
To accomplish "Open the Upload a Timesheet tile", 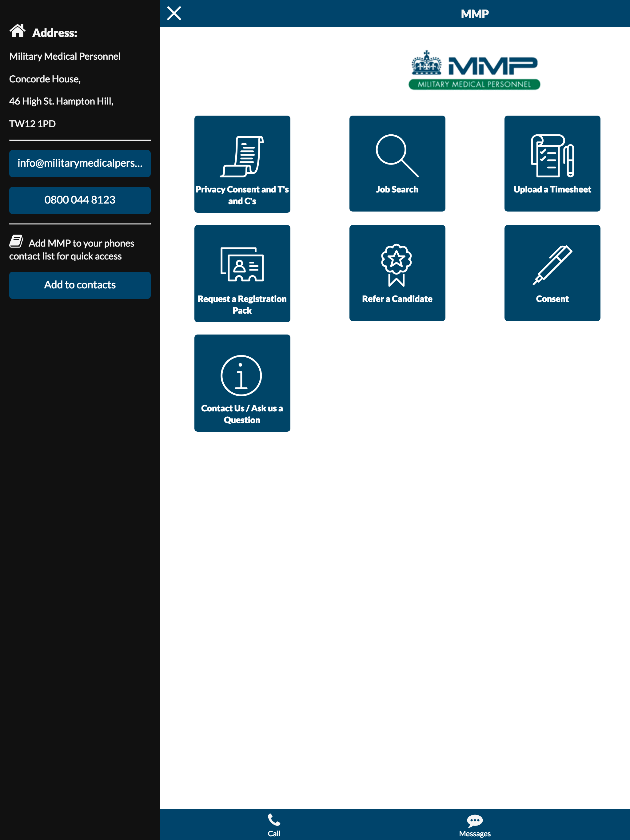I will pyautogui.click(x=552, y=164).
